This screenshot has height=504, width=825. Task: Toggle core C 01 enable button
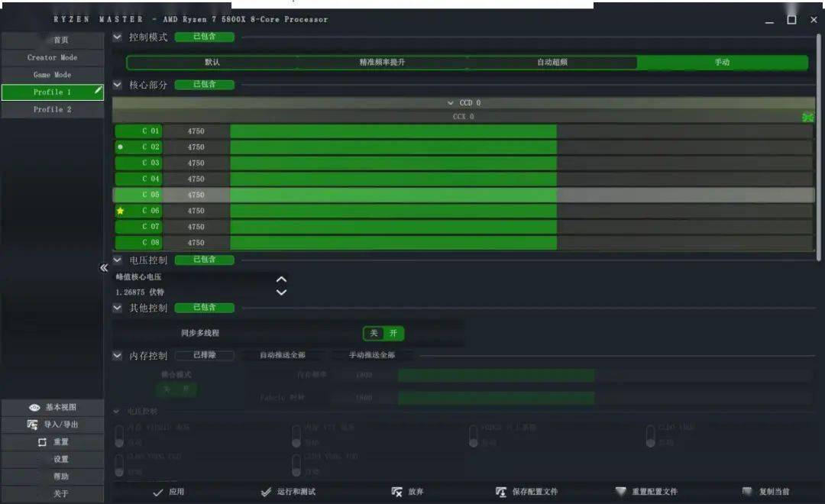[x=138, y=131]
